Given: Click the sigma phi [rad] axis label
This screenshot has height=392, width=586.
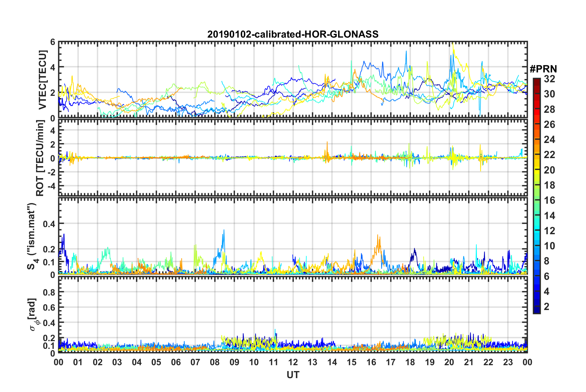Looking at the screenshot, I should [33, 315].
